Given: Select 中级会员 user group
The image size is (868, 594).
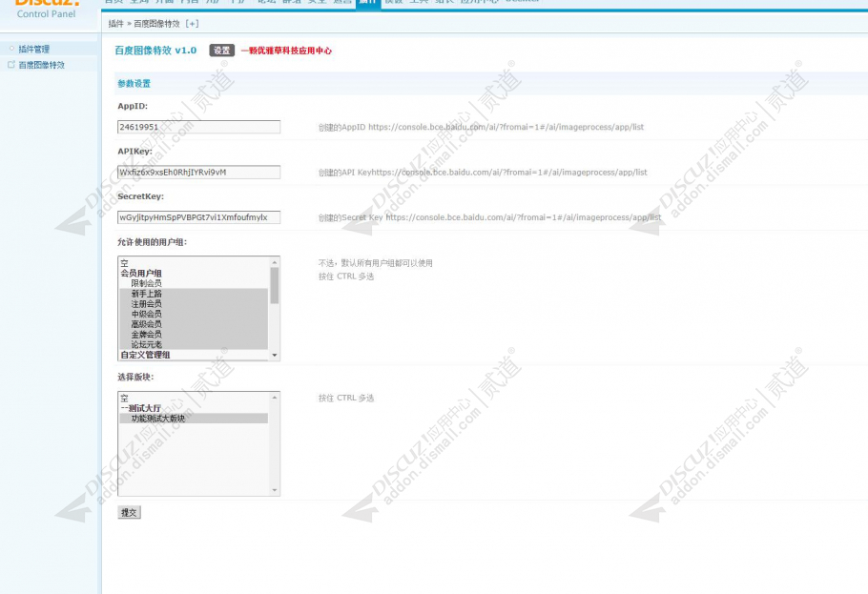Looking at the screenshot, I should pyautogui.click(x=194, y=314).
